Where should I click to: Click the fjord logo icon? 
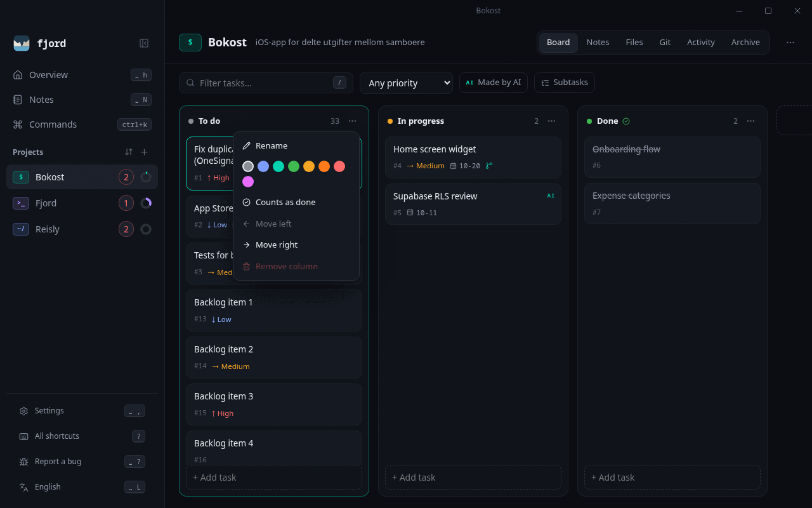22,43
